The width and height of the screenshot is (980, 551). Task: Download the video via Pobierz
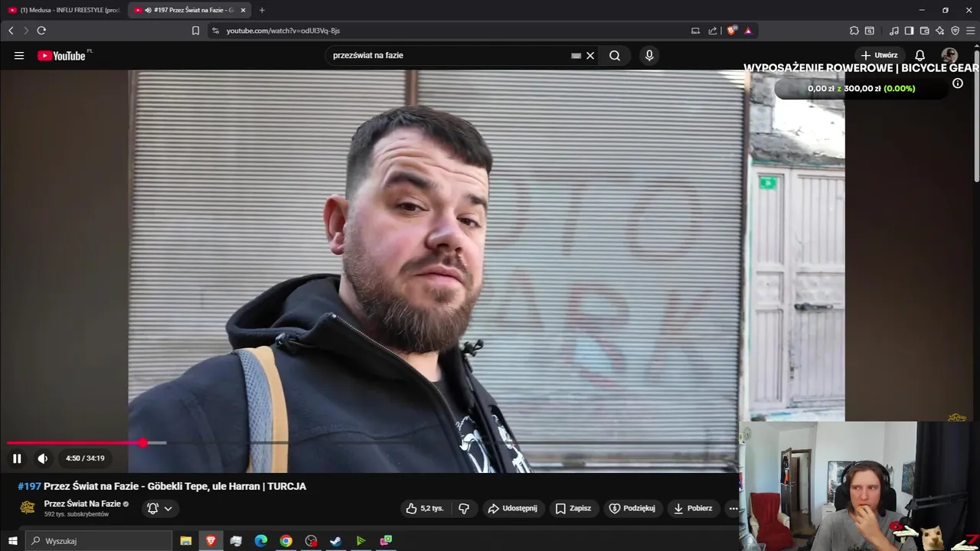[x=692, y=508]
